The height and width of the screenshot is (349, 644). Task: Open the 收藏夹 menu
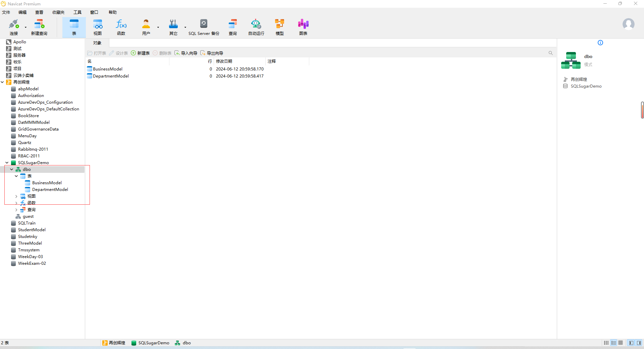pyautogui.click(x=58, y=12)
